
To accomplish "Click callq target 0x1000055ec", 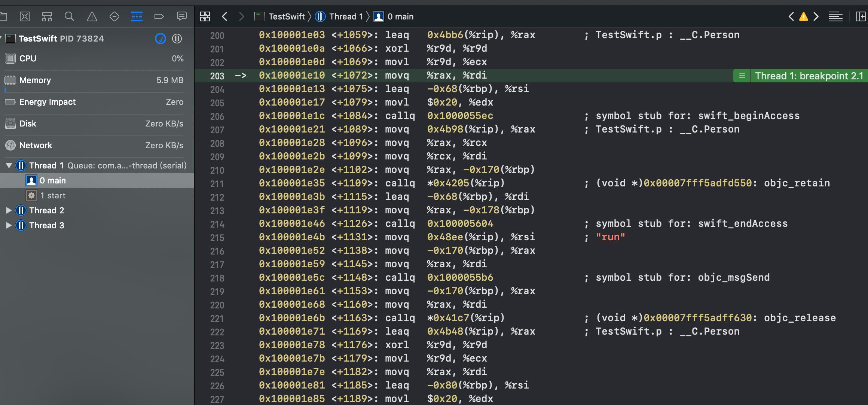I will click(460, 116).
